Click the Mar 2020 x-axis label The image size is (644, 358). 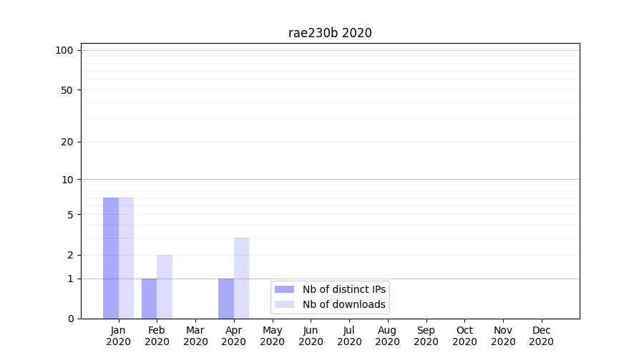click(195, 336)
